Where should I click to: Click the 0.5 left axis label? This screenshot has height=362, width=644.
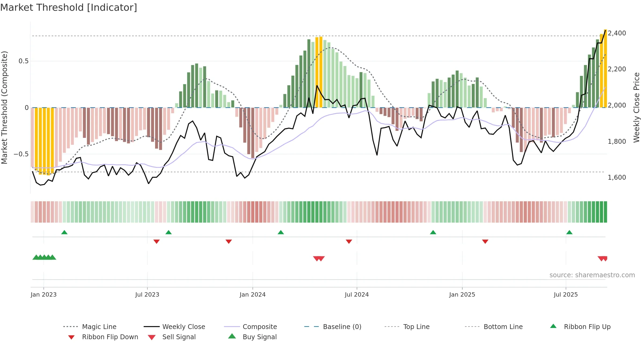[x=24, y=61]
